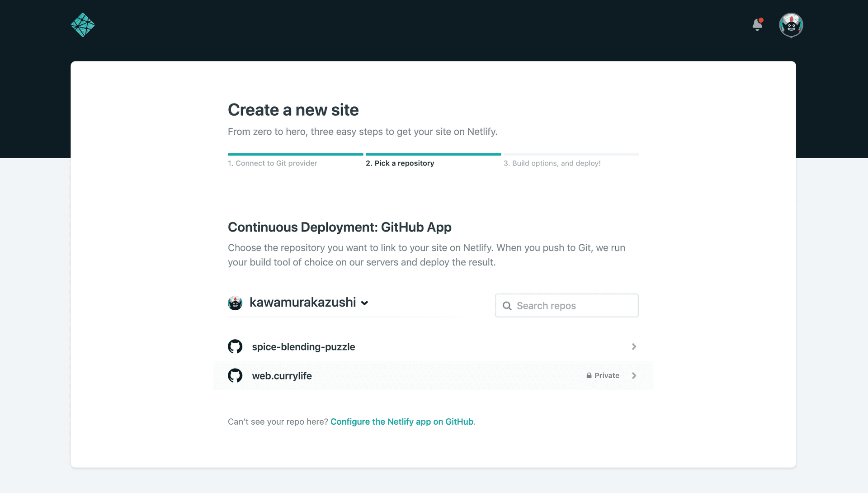This screenshot has width=868, height=493.
Task: Click GitHub icon beside web.currylife
Action: [235, 375]
